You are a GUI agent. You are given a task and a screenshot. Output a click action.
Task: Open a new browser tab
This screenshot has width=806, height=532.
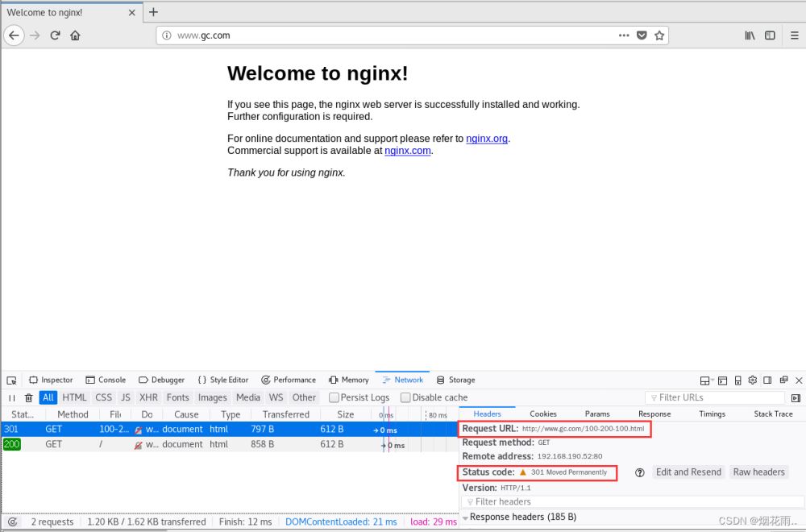(x=153, y=12)
